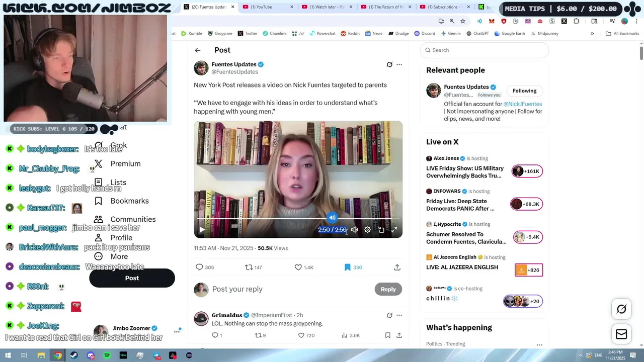This screenshot has width=644, height=362.
Task: Open more options on Grimaldus's reply
Action: pos(399,315)
